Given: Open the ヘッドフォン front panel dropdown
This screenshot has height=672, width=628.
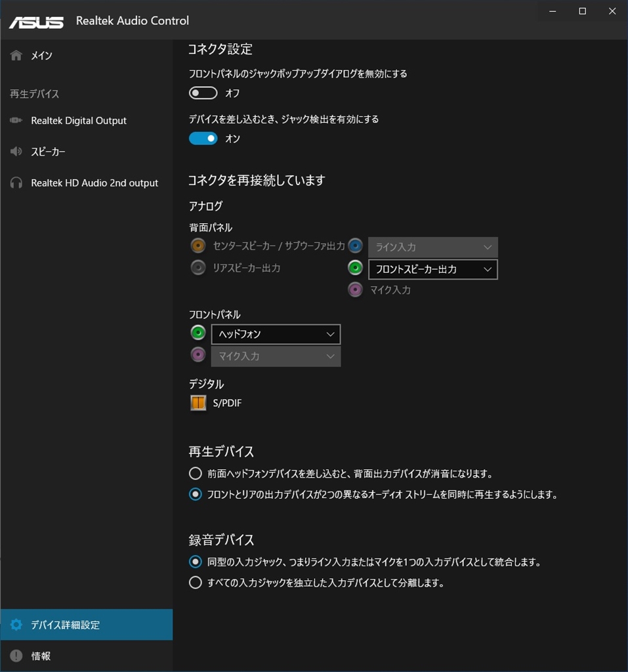Looking at the screenshot, I should 276,334.
